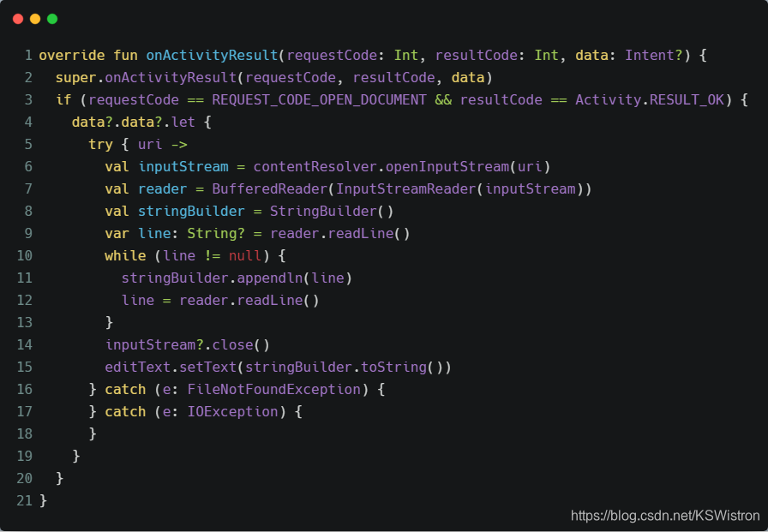Click line number 7 in the gutter

coord(28,189)
